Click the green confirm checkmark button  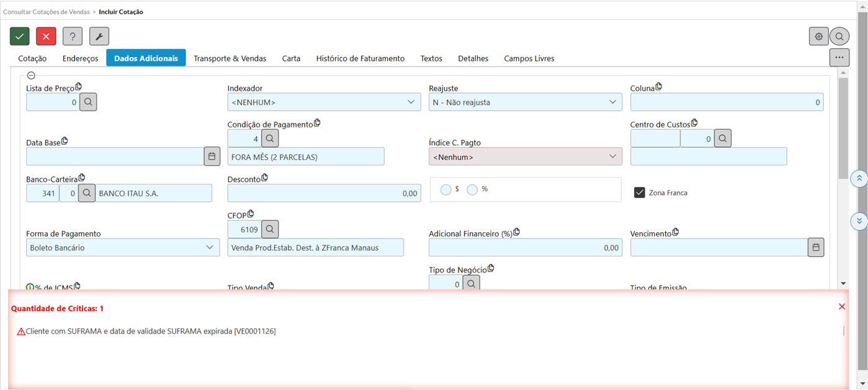[x=20, y=37]
